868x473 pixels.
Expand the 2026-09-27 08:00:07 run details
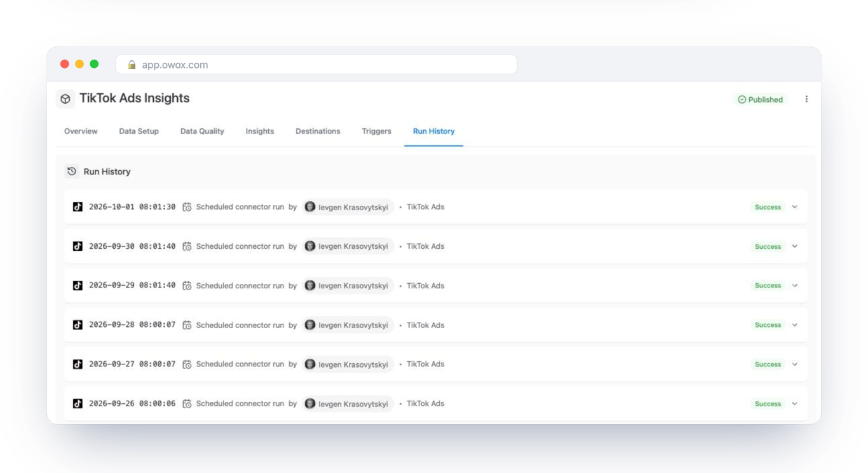[795, 364]
